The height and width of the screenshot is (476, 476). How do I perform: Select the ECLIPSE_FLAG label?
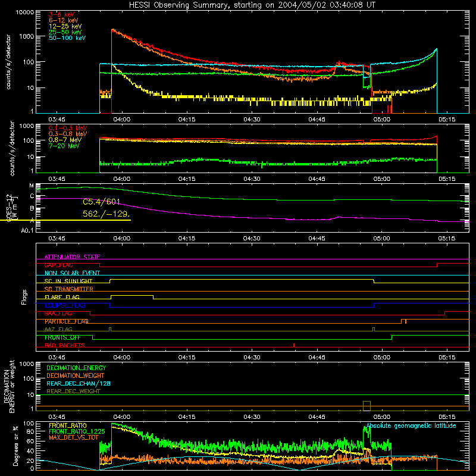point(65,305)
